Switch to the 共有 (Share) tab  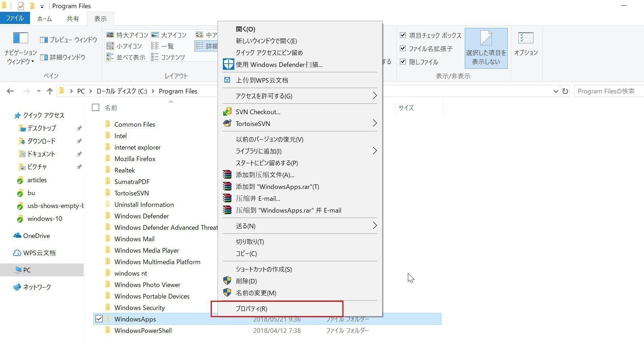[73, 19]
